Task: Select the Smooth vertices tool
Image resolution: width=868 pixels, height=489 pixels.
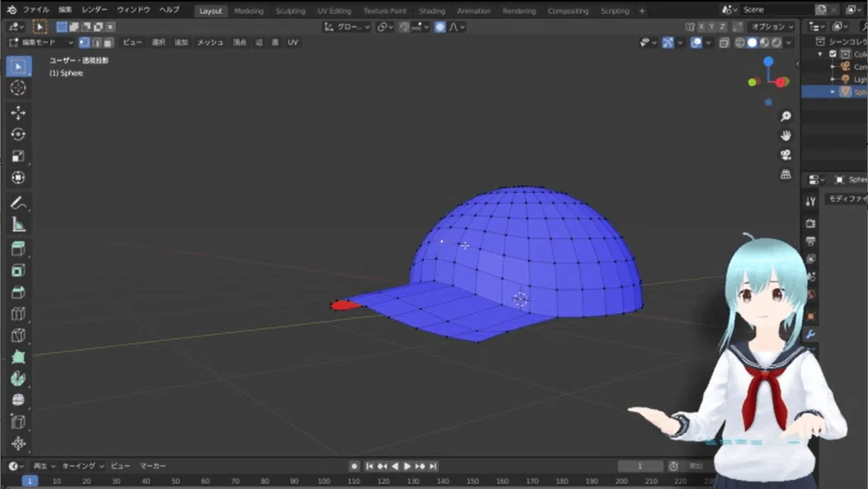Action: (x=18, y=400)
